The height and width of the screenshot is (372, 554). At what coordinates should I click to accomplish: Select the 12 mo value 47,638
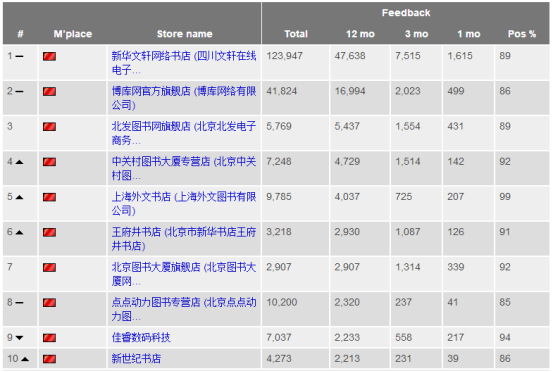point(350,56)
